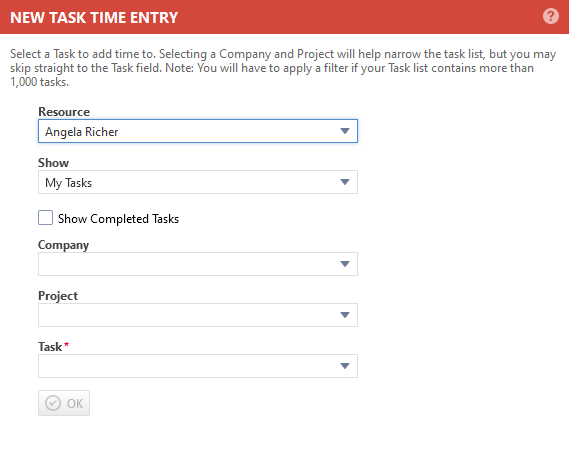Viewport: 569px width, 471px height.
Task: Open the Company dropdown arrow
Action: 345,264
